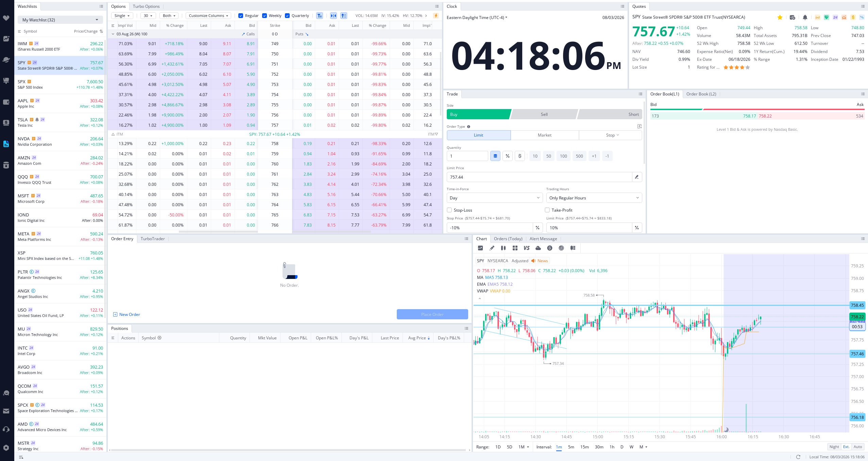Click the cloud icon in chart toolbar
The height and width of the screenshot is (461, 868).
pyautogui.click(x=538, y=248)
